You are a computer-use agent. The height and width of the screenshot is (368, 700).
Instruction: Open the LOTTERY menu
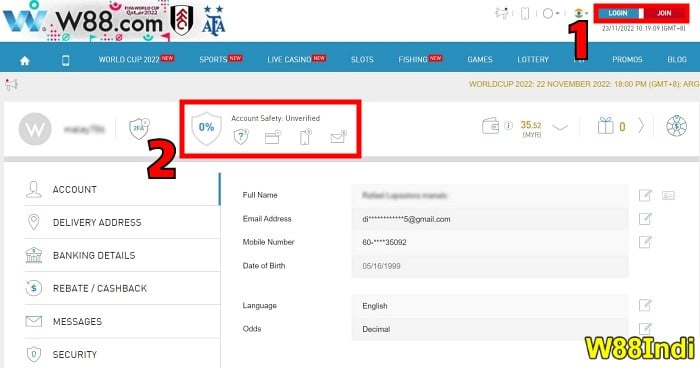coord(533,59)
